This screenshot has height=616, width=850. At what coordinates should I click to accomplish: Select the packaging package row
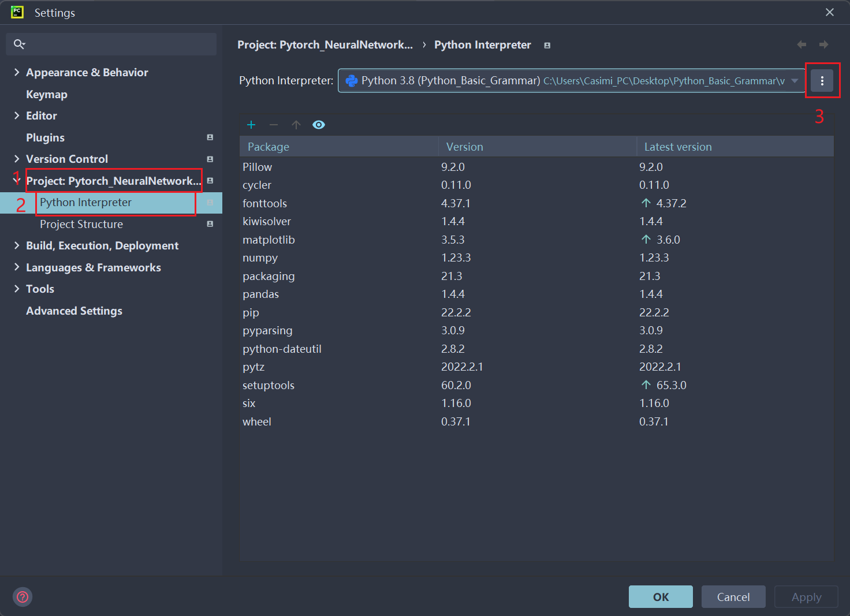536,276
